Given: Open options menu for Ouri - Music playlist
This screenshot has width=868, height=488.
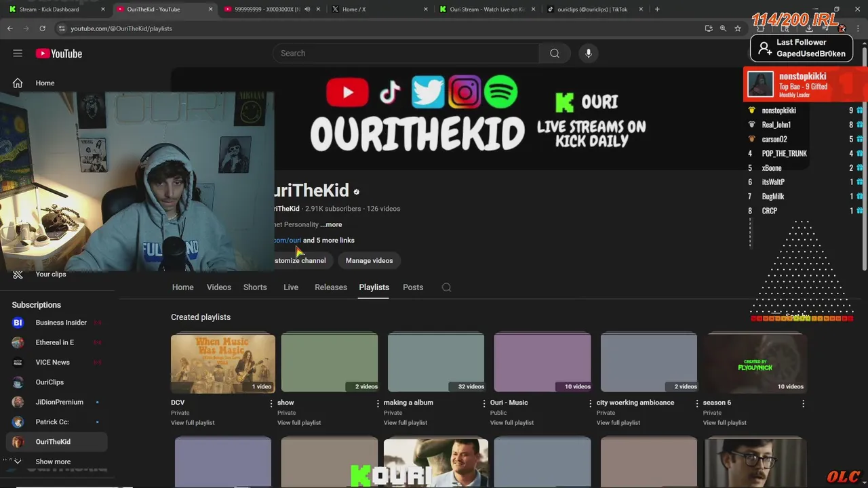Looking at the screenshot, I should [x=591, y=403].
